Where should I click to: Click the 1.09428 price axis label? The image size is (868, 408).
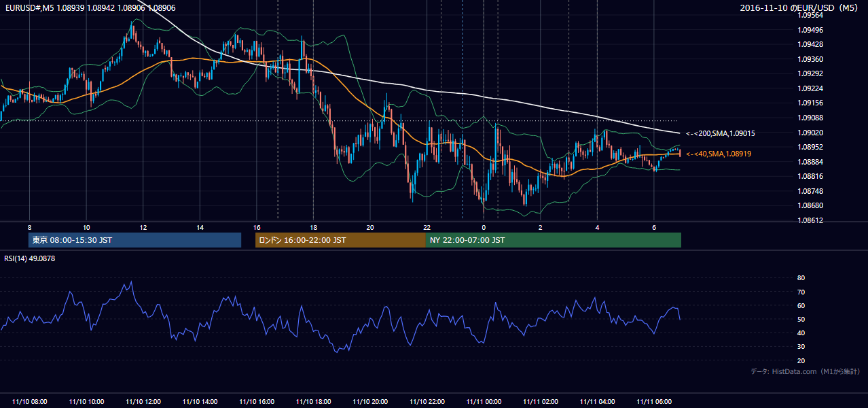pos(810,45)
